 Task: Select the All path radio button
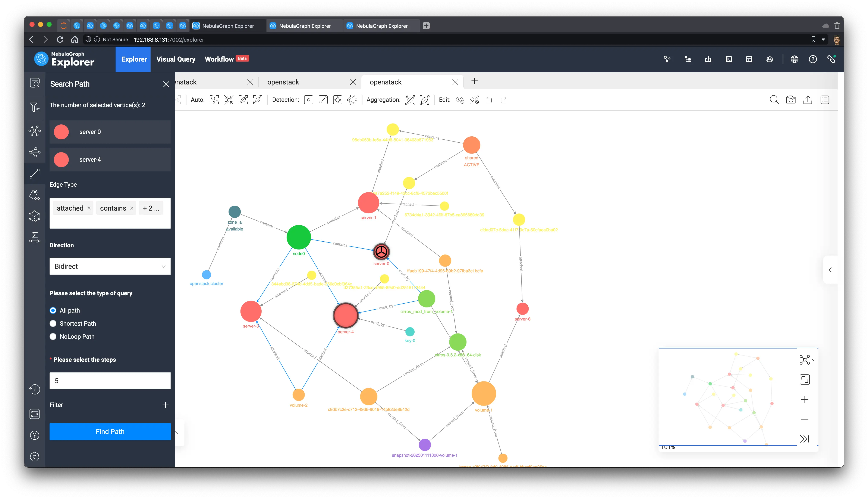53,310
